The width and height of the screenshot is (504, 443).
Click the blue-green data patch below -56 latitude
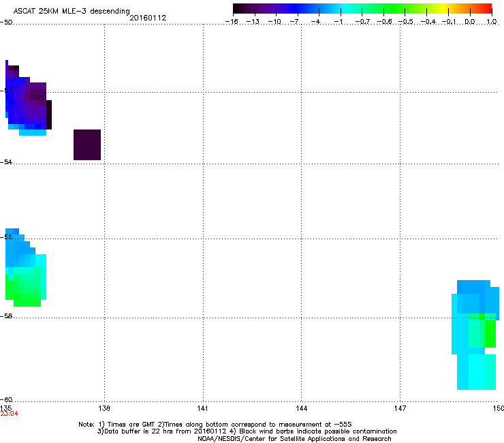coord(26,267)
